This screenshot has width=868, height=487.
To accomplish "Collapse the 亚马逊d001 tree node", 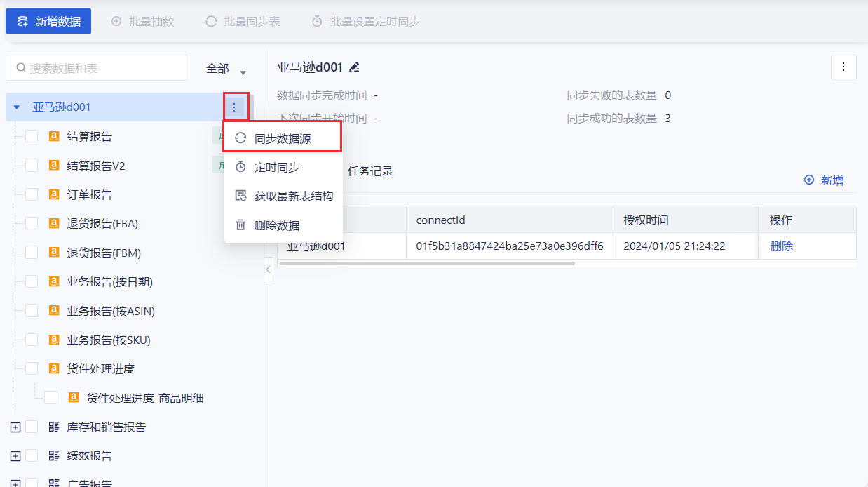I will 17,107.
